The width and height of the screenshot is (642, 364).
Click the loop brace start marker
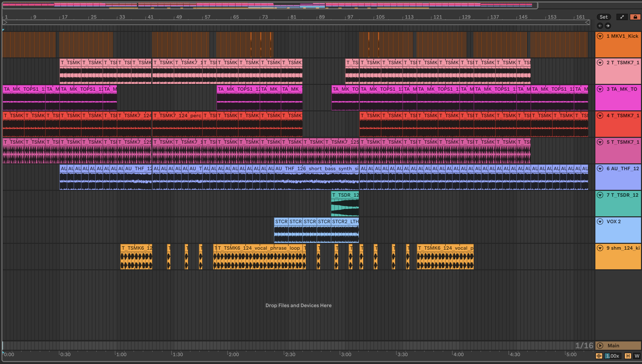click(x=5, y=23)
